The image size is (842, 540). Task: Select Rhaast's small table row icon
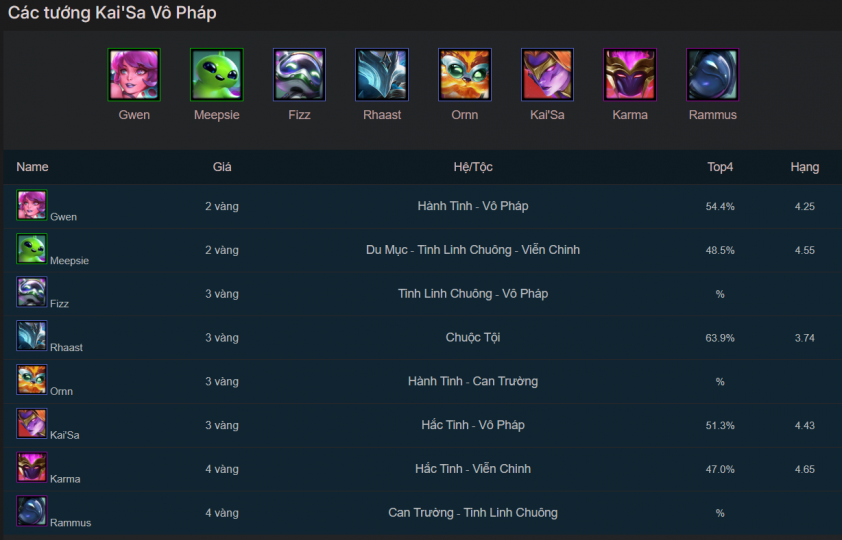point(31,336)
